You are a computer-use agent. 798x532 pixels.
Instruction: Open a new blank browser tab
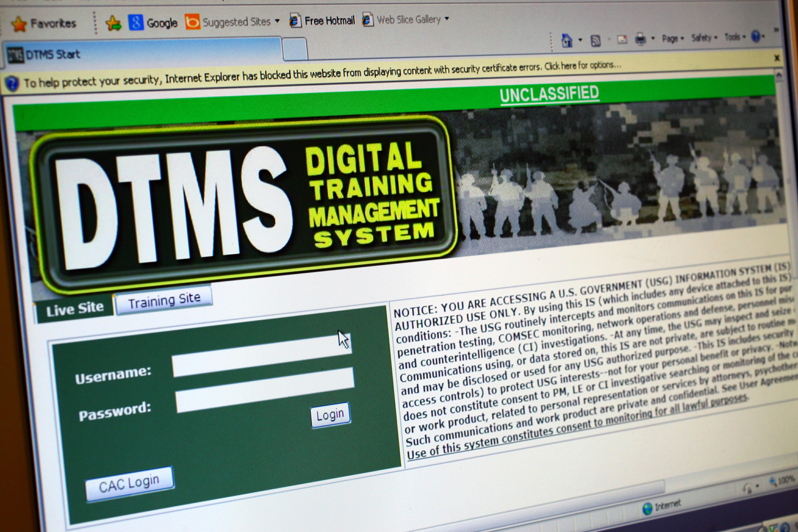click(x=295, y=49)
